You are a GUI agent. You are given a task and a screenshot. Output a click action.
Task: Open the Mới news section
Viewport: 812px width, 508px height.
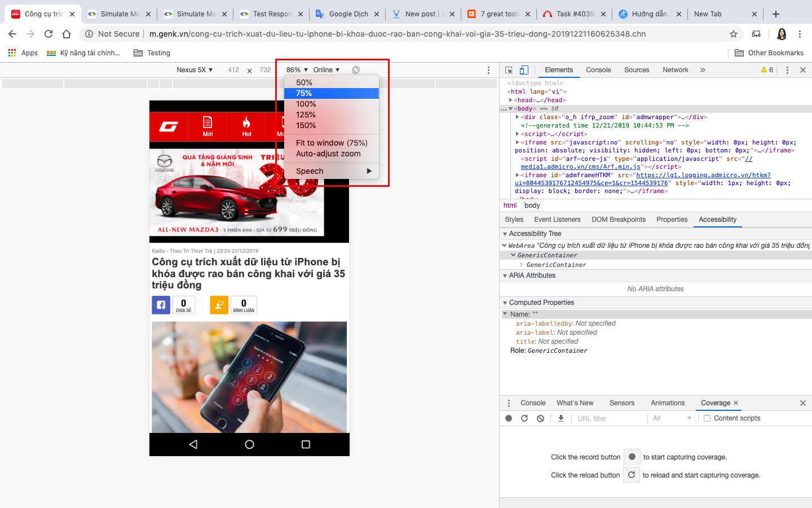click(208, 126)
